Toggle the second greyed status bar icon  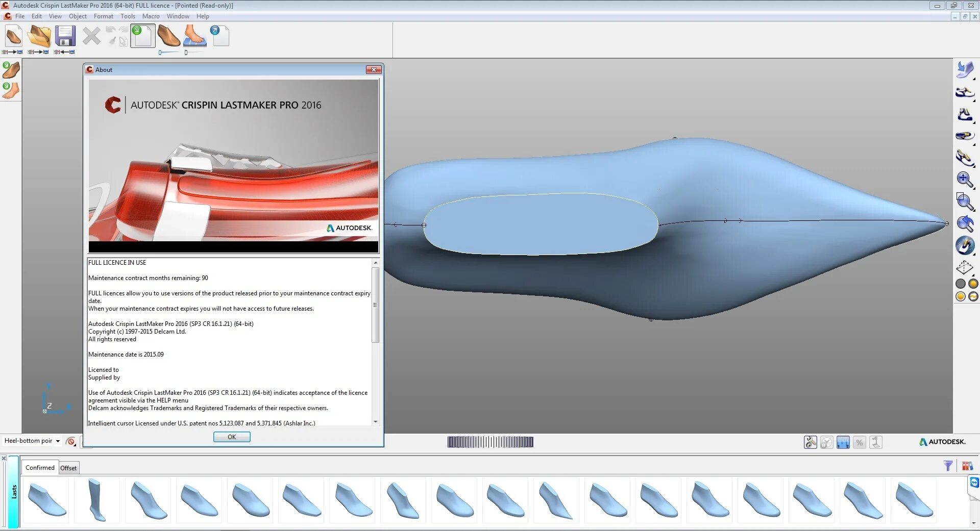(827, 442)
